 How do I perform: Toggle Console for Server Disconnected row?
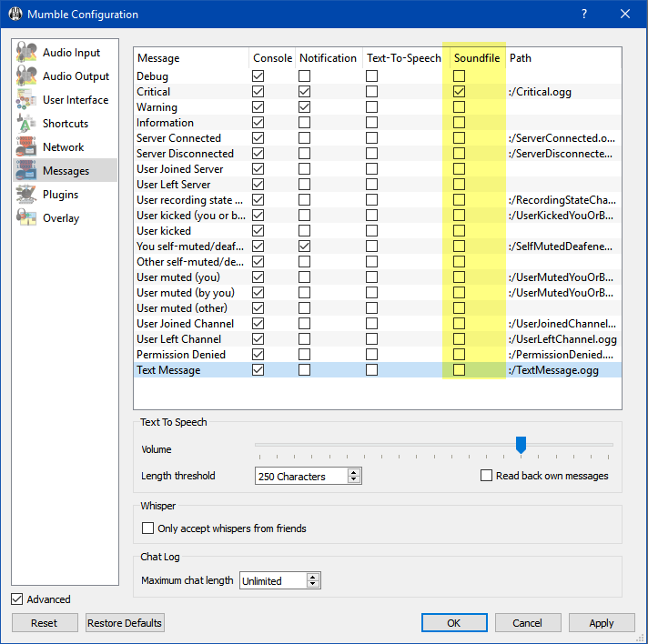pyautogui.click(x=258, y=153)
